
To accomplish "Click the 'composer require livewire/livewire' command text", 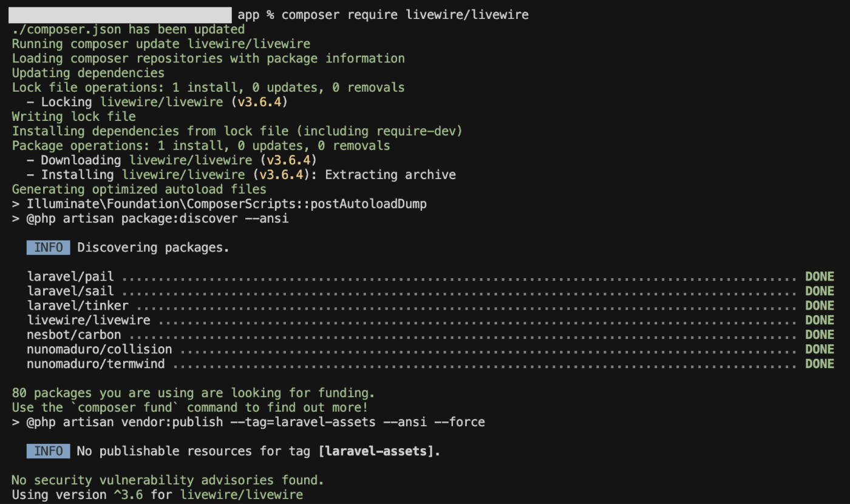I will pyautogui.click(x=405, y=15).
